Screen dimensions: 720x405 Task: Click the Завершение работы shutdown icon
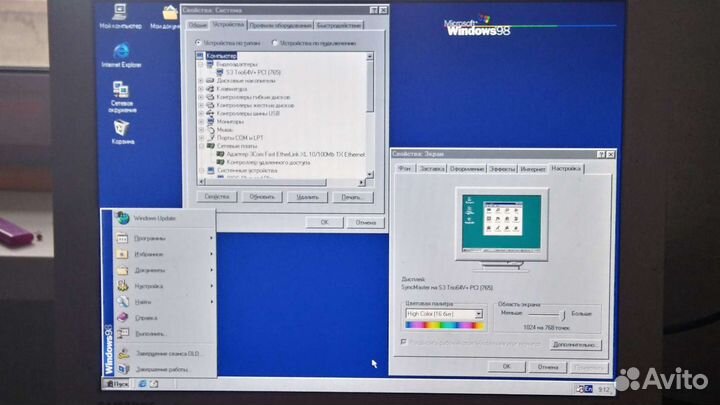pos(123,369)
